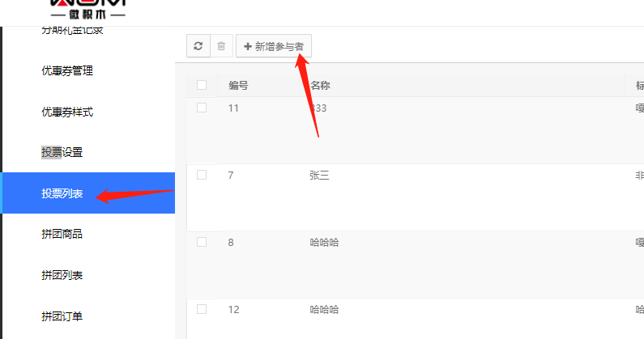
Task: Open the 投票设置 sidebar entry
Action: (62, 152)
